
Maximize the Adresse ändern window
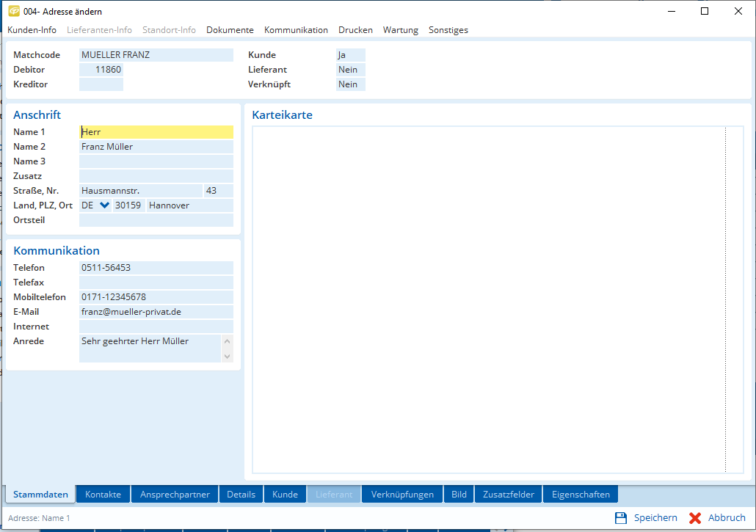[705, 11]
